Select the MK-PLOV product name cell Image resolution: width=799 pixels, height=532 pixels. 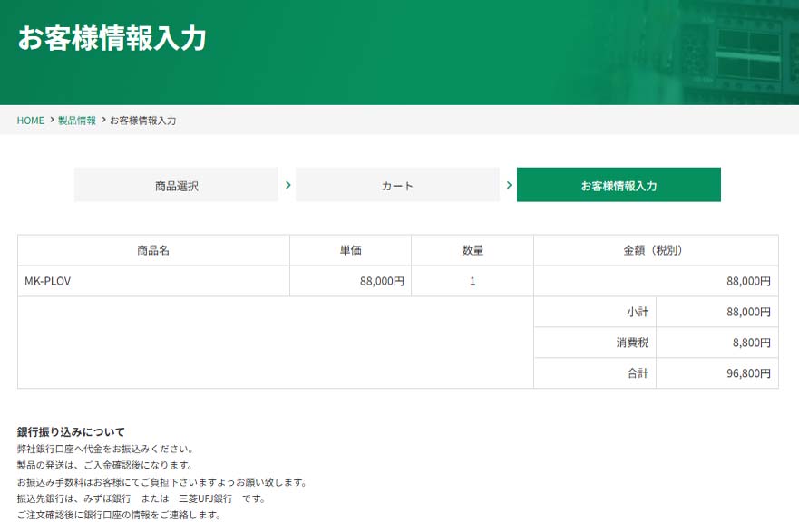point(48,281)
